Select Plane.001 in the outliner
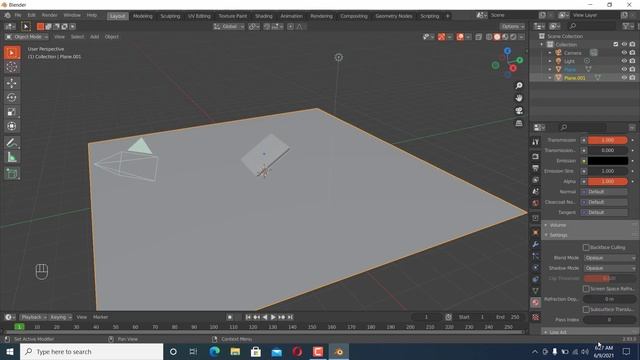Screen dimensions: 640x360 click(x=575, y=78)
